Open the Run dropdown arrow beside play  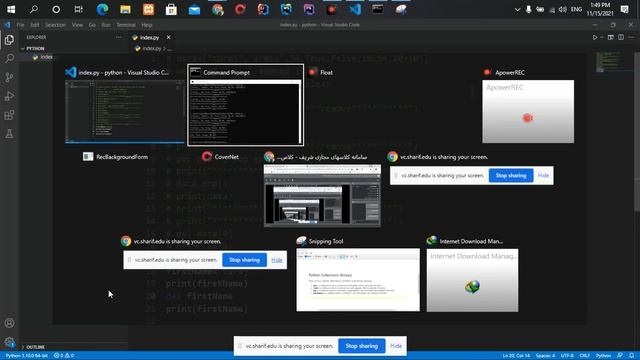click(602, 37)
